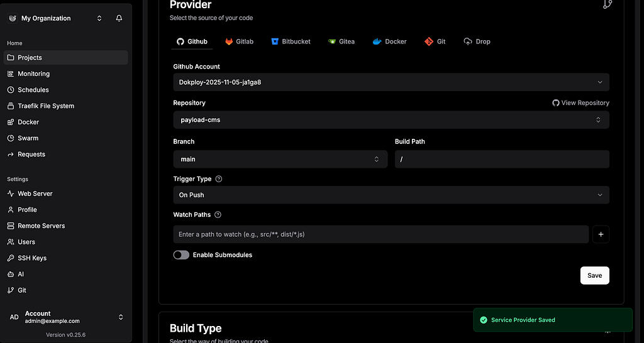
Task: Click the Version v0.25.6 text
Action: pyautogui.click(x=65, y=334)
